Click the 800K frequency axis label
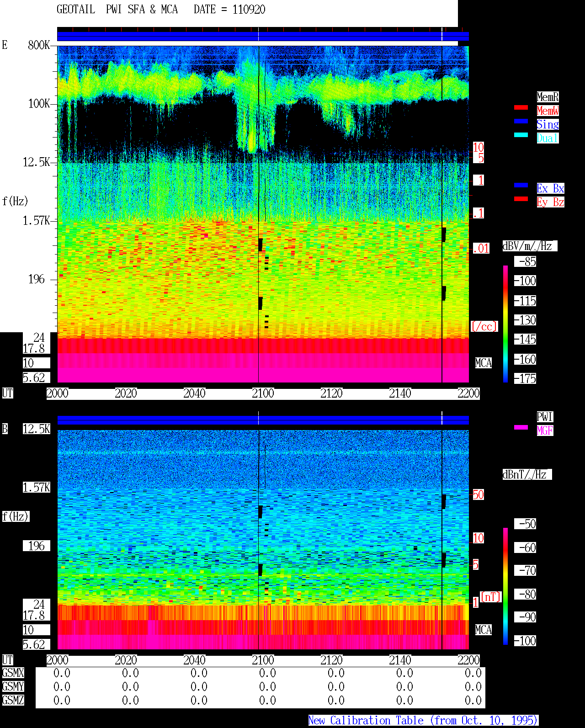 point(39,45)
